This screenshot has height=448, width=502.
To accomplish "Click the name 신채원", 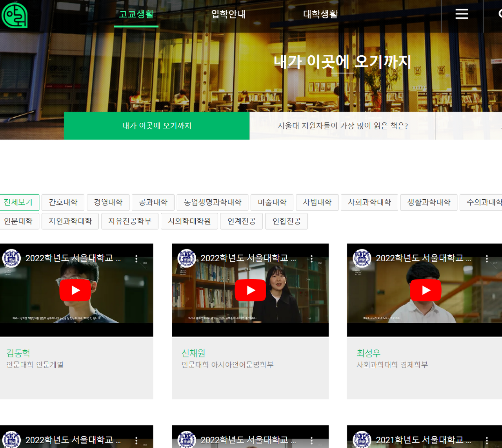I will point(193,353).
